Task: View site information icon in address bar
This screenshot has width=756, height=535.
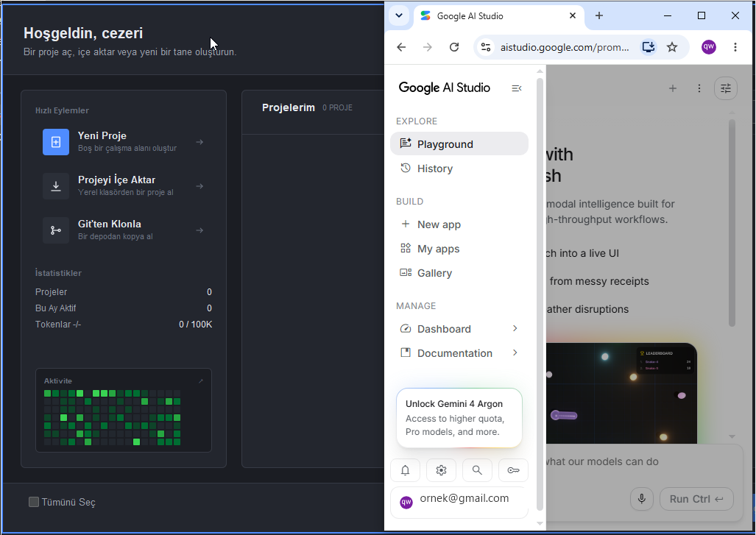Action: (x=486, y=47)
